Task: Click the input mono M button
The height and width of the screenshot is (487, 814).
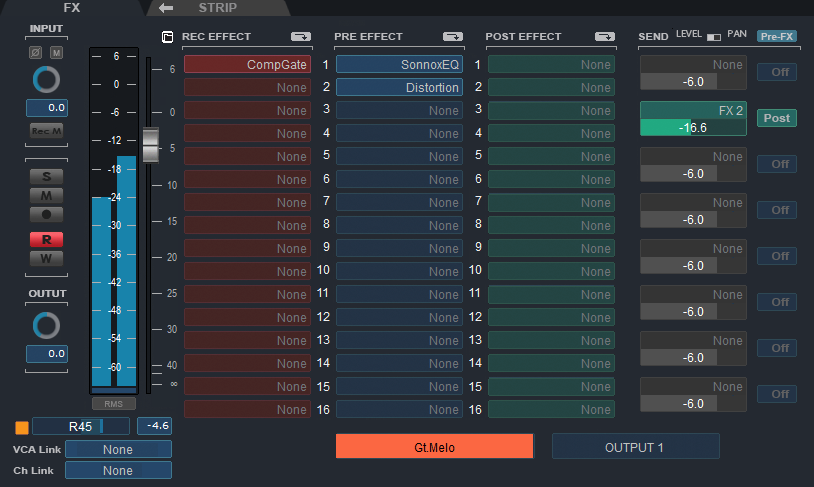Action: pos(56,52)
